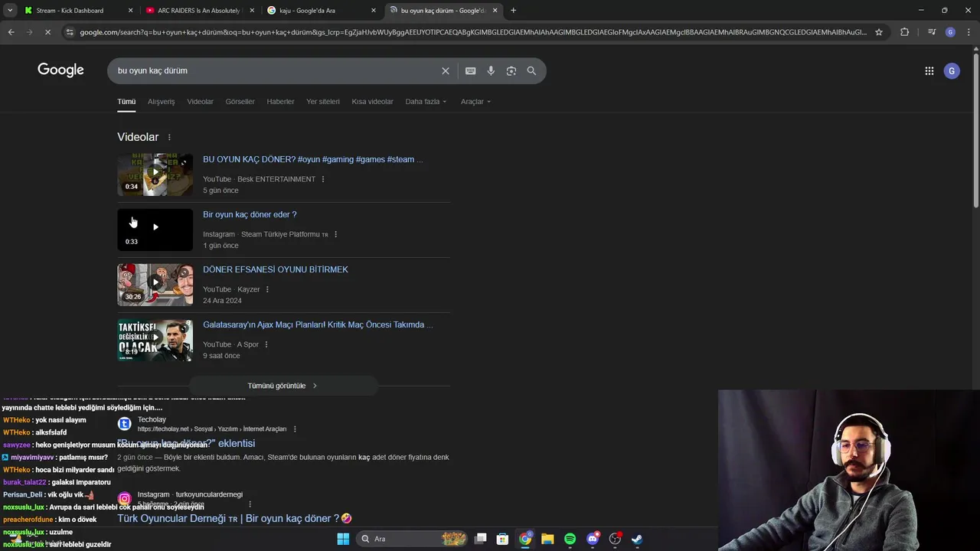Open the on-screen keyboard input tool

470,70
